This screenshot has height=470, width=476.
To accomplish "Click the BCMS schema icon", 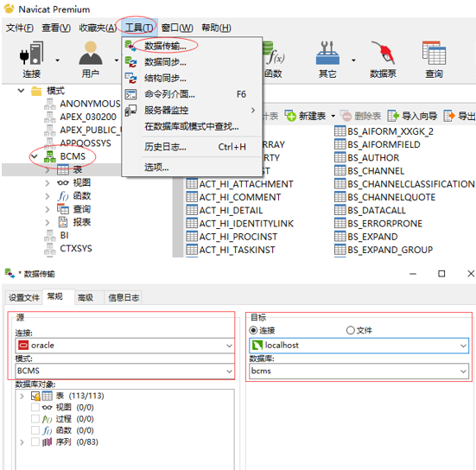I will 50,156.
